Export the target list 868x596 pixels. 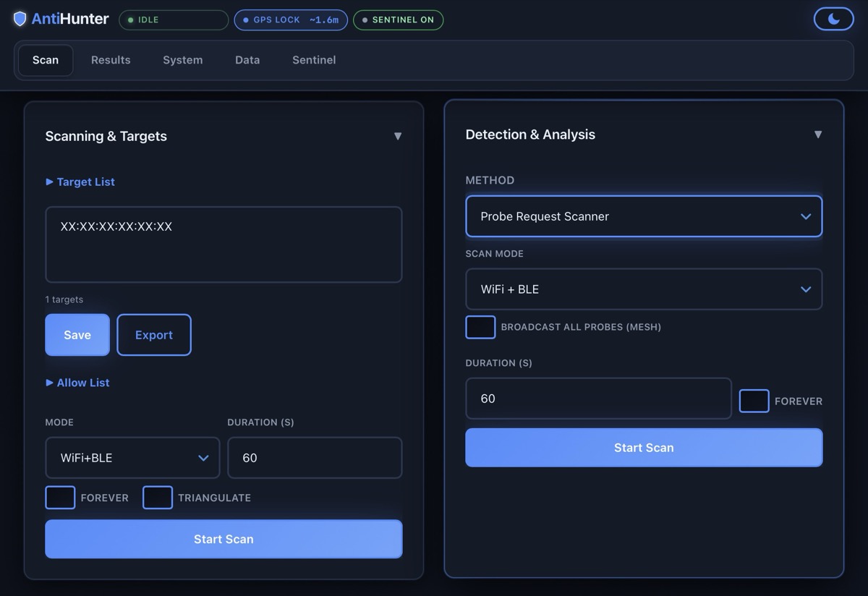(x=154, y=335)
